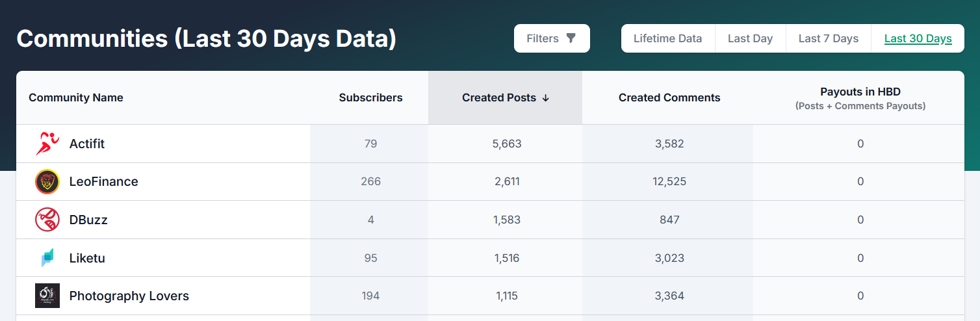Switch to the Last Day tab
980x321 pixels.
coord(750,38)
